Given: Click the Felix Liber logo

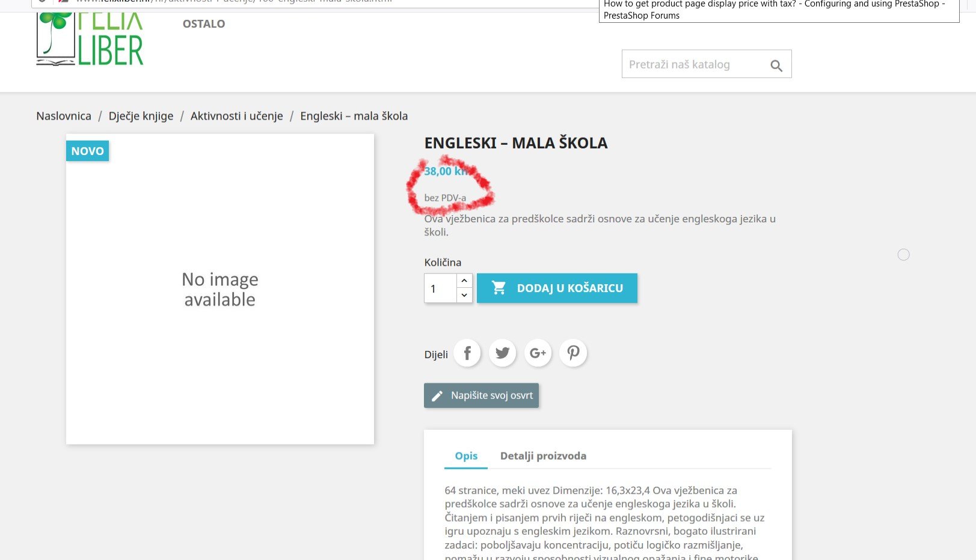Looking at the screenshot, I should 90,38.
